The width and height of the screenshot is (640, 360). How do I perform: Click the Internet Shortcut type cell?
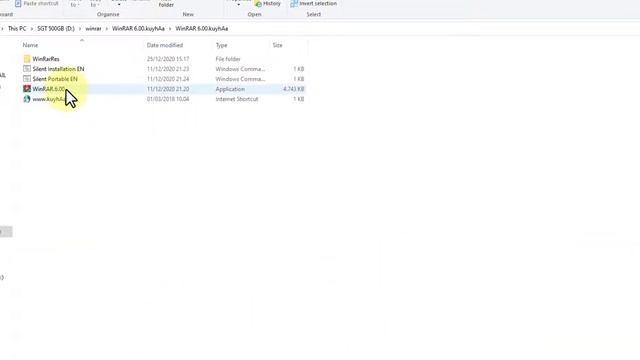(237, 99)
